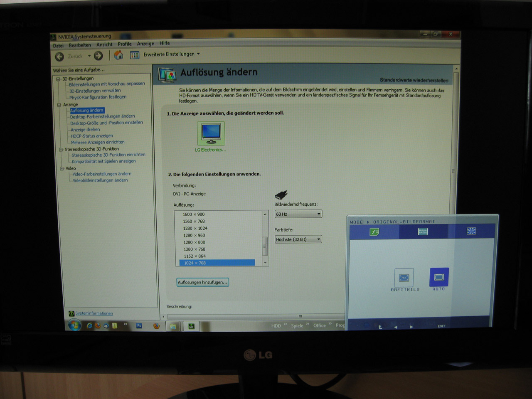Open the Windows Start orb
The image size is (532, 399).
coord(74,325)
